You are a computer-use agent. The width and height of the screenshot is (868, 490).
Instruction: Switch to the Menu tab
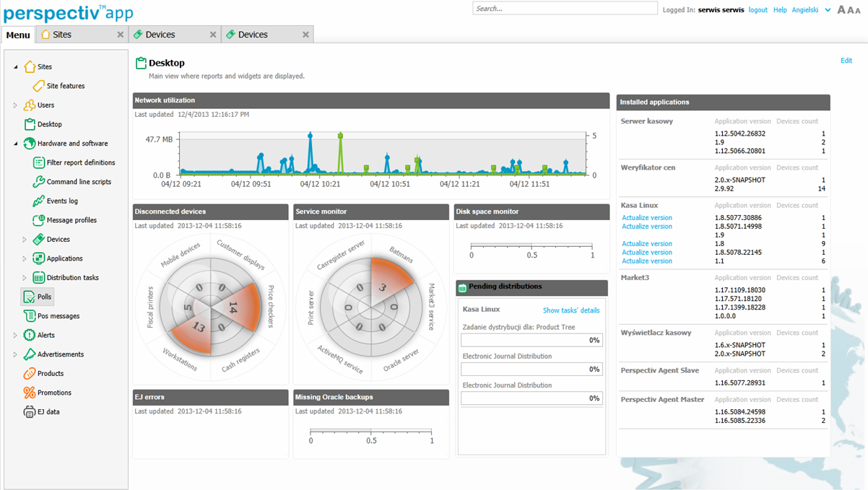(18, 35)
